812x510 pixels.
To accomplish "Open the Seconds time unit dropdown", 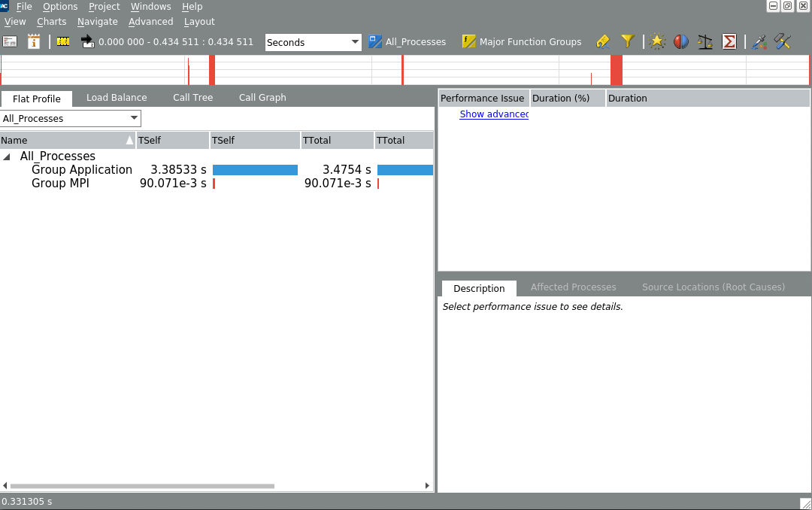I will coord(313,42).
